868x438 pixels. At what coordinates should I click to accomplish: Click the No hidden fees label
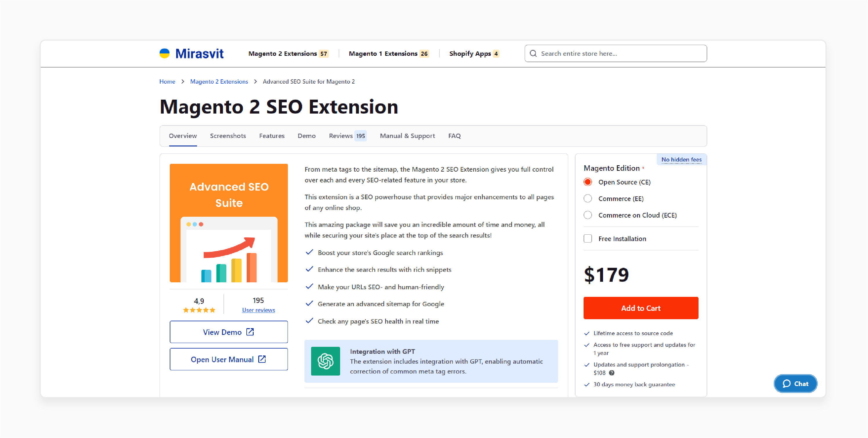click(681, 159)
